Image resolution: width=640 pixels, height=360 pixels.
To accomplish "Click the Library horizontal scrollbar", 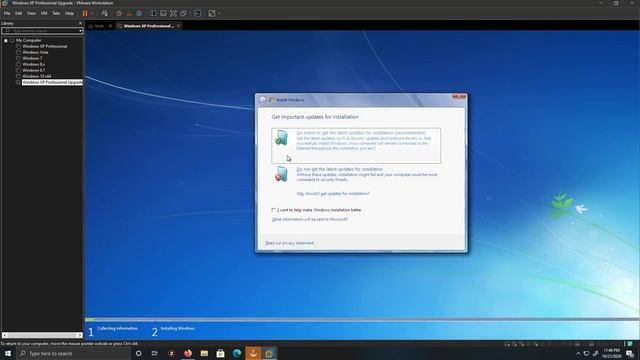I will point(42,335).
